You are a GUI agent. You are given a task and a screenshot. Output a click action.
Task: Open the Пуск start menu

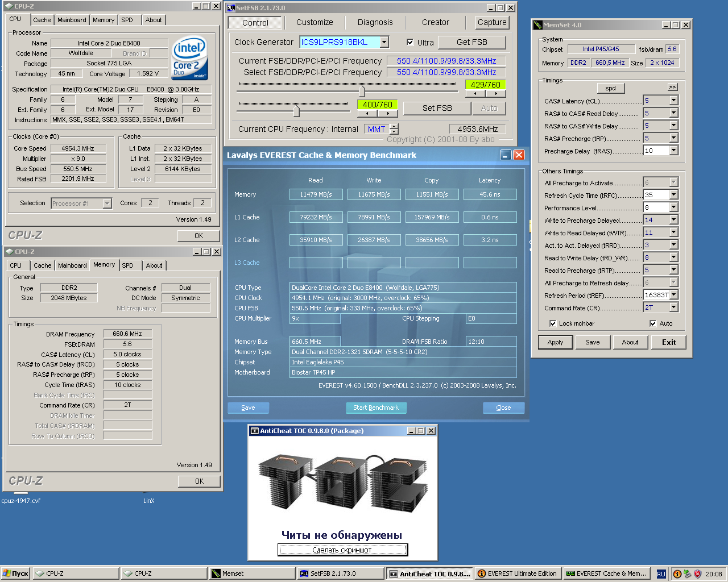coord(15,573)
